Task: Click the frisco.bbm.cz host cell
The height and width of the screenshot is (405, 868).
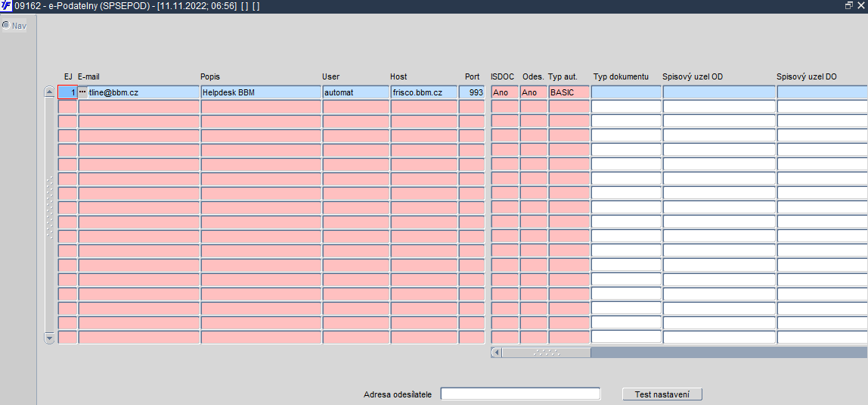Action: click(424, 92)
